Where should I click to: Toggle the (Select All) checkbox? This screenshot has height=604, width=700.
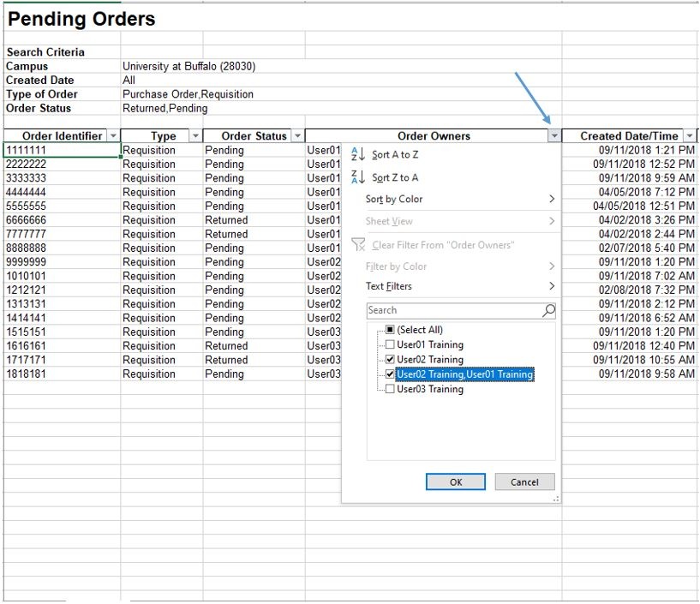[391, 330]
